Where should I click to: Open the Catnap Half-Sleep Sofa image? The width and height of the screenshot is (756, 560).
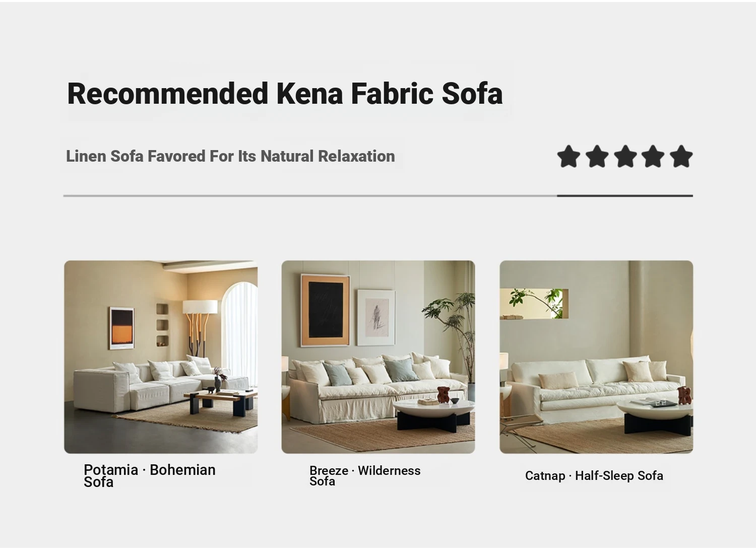(596, 357)
